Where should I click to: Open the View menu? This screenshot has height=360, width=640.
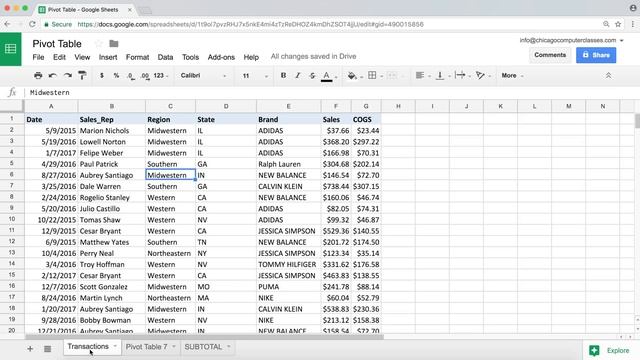point(82,57)
